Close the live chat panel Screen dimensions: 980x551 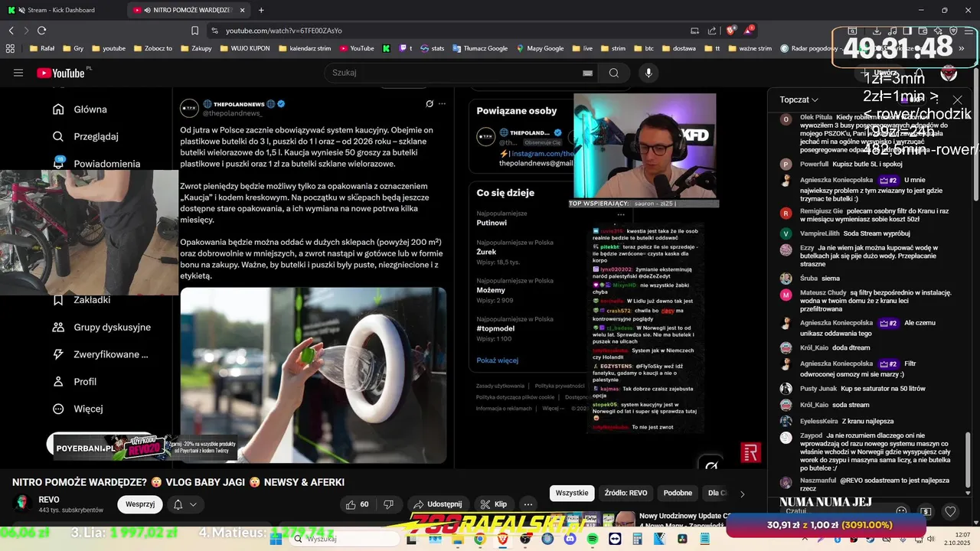(x=957, y=99)
